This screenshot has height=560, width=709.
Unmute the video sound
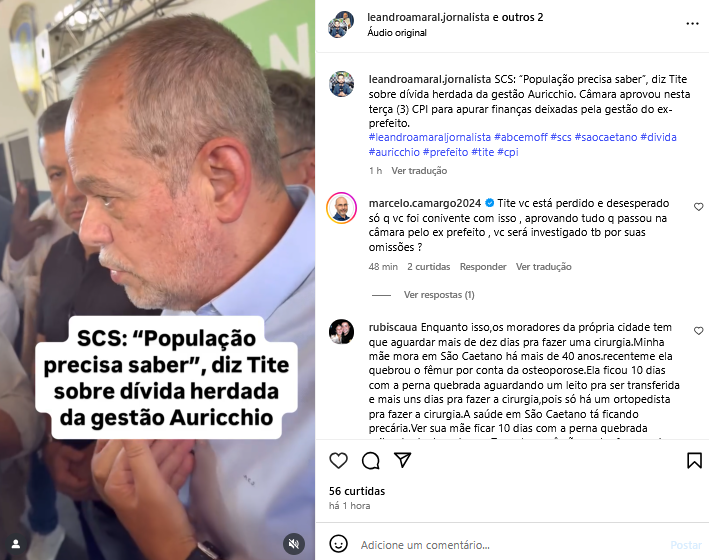point(294,544)
